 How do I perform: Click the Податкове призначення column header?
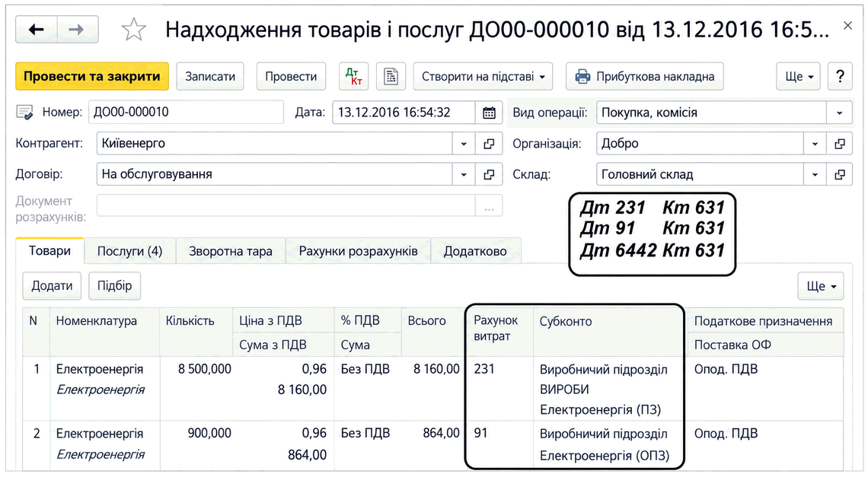pos(764,322)
